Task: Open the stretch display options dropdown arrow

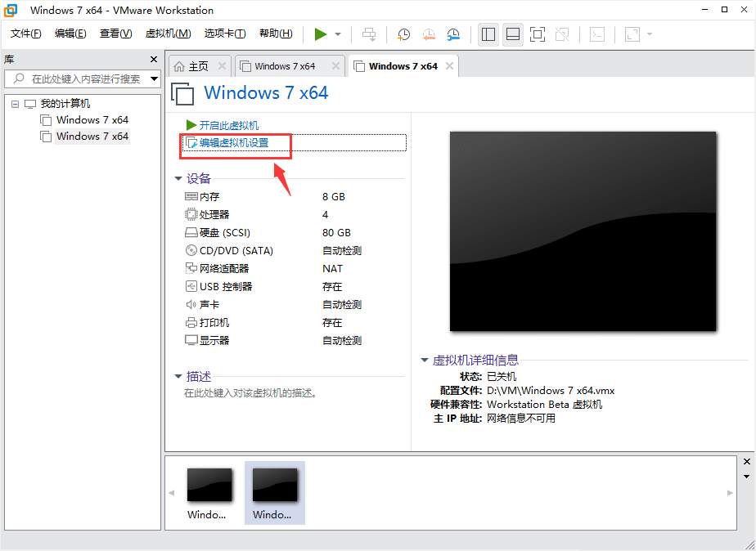Action: [650, 34]
